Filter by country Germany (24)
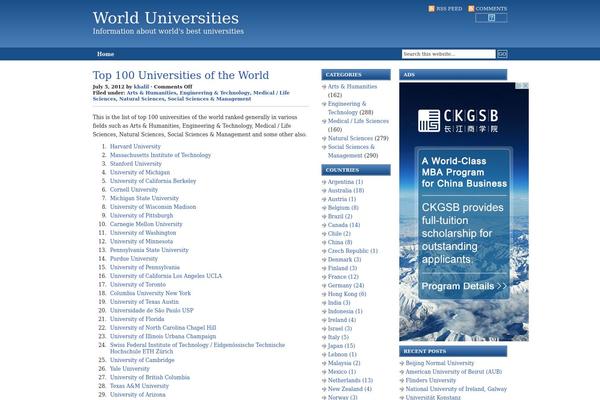This screenshot has height=400, width=600. (x=339, y=285)
